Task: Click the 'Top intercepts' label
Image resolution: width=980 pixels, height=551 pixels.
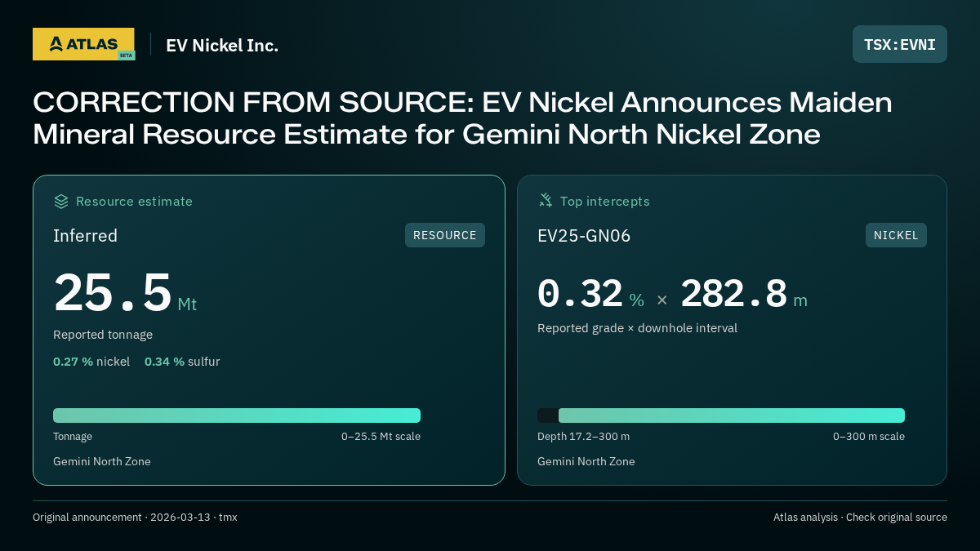Action: tap(605, 201)
